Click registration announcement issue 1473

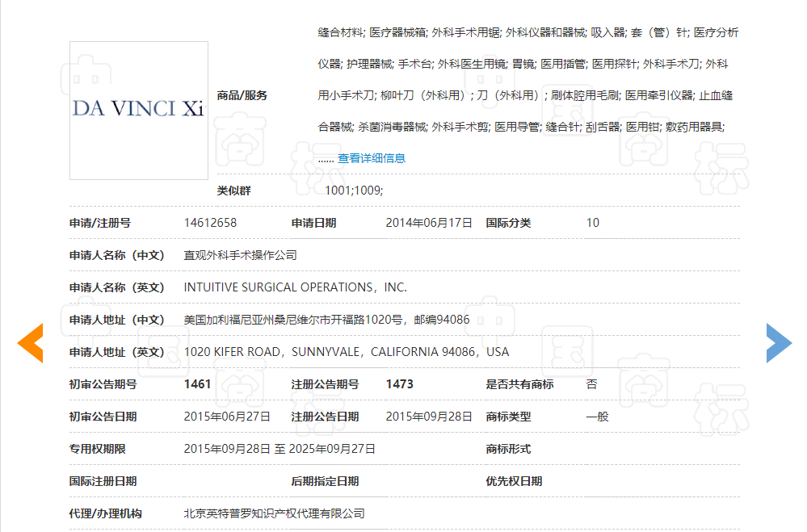(399, 384)
